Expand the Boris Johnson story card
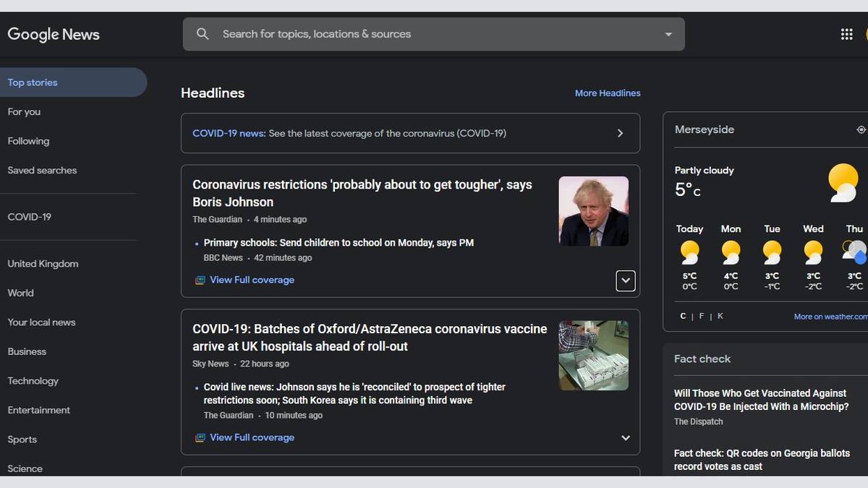Screen dimensions: 868x488 pos(626,281)
